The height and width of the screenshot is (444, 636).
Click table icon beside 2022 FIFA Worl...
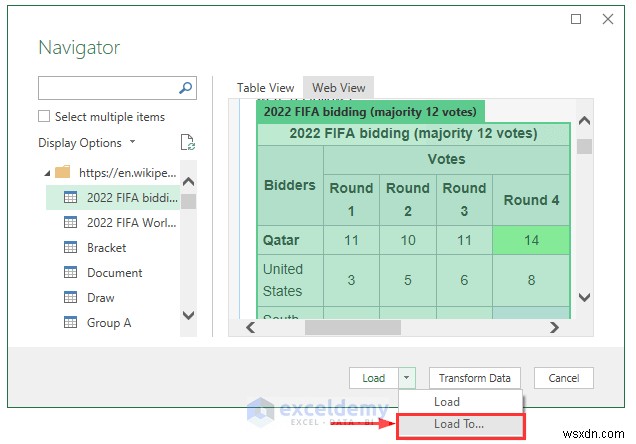71,222
